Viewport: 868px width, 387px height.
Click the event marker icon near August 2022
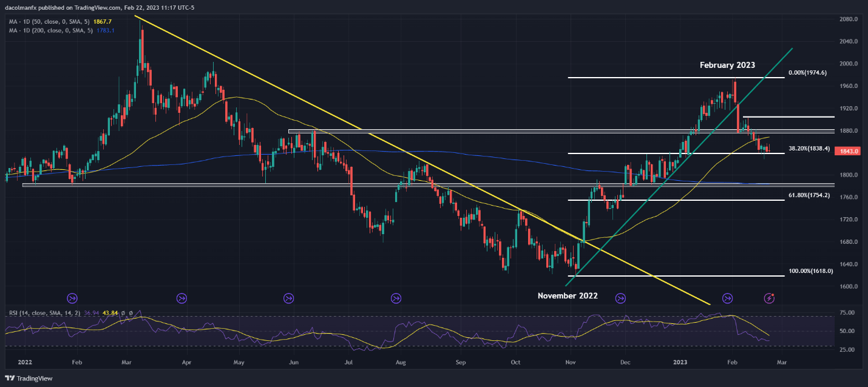tap(396, 298)
